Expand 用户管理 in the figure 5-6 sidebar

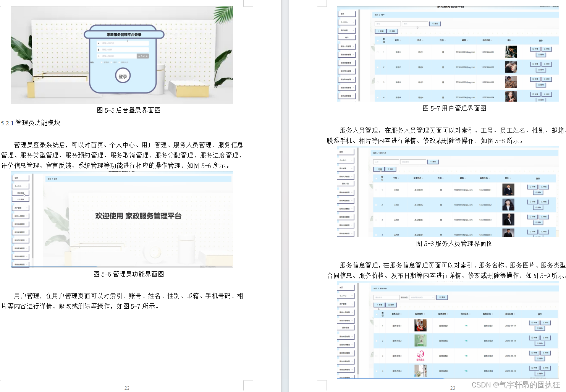21,208
